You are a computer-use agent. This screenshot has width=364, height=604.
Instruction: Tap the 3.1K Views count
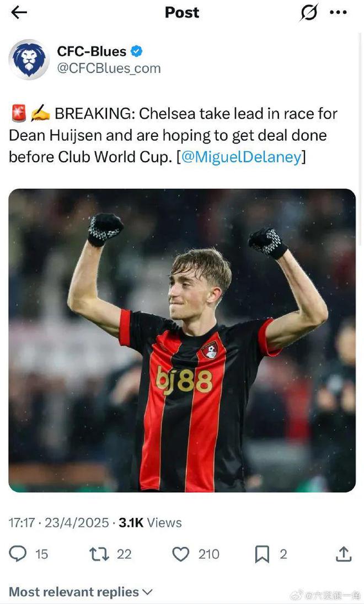pos(150,523)
